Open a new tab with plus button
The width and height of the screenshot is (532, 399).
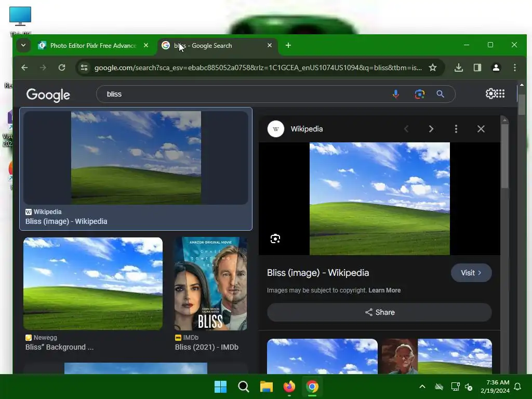pos(288,45)
